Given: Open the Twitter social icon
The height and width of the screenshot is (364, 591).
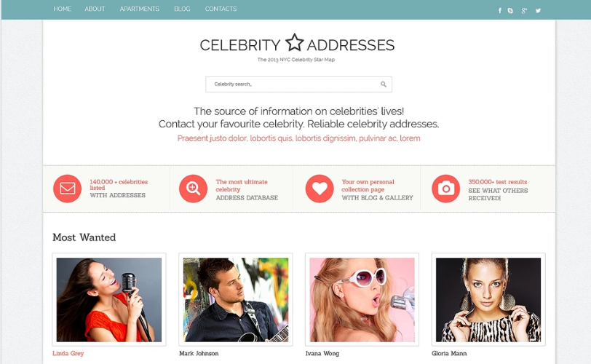Looking at the screenshot, I should tap(539, 10).
